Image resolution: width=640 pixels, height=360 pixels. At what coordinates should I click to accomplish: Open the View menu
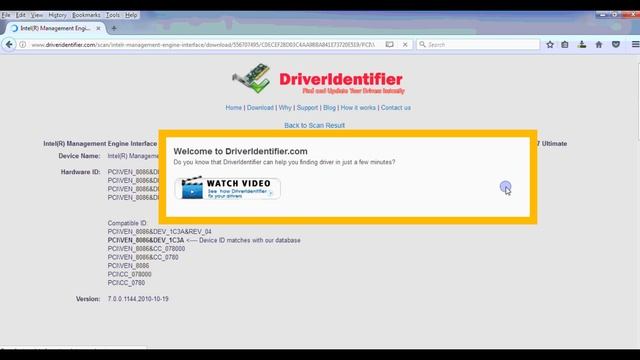(x=37, y=15)
